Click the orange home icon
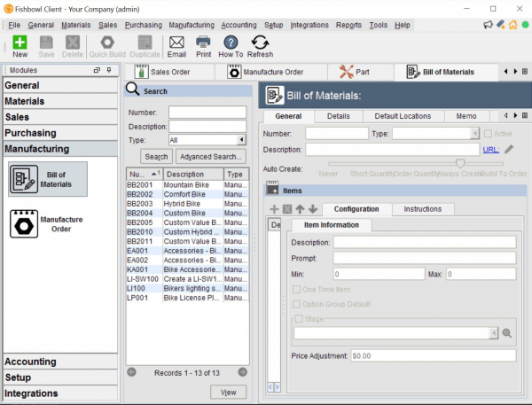The height and width of the screenshot is (405, 532). tap(513, 25)
